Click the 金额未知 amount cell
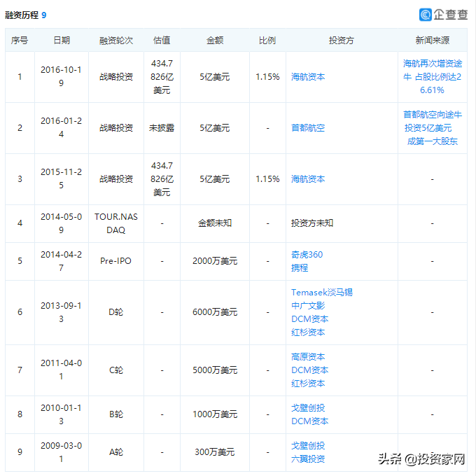 [x=215, y=223]
